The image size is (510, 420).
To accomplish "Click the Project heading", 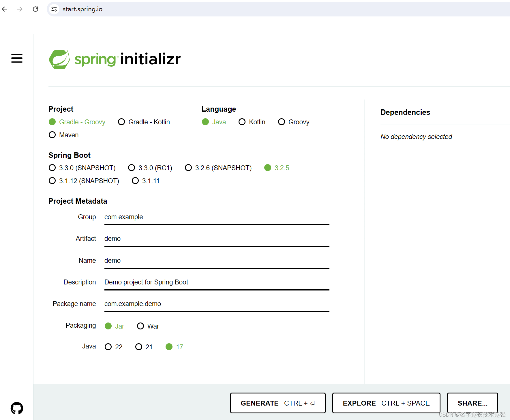I will click(61, 109).
